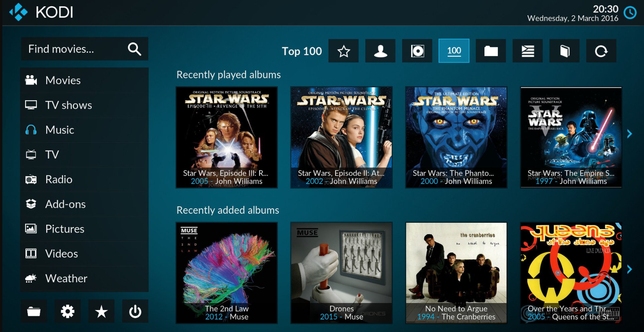Image resolution: width=644 pixels, height=332 pixels.
Task: Go to the TV menu item
Action: point(84,154)
